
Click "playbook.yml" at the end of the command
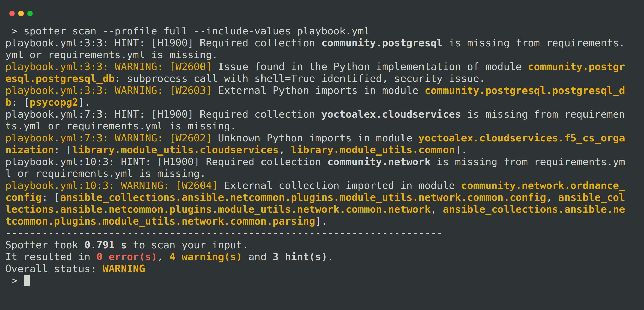pyautogui.click(x=333, y=31)
